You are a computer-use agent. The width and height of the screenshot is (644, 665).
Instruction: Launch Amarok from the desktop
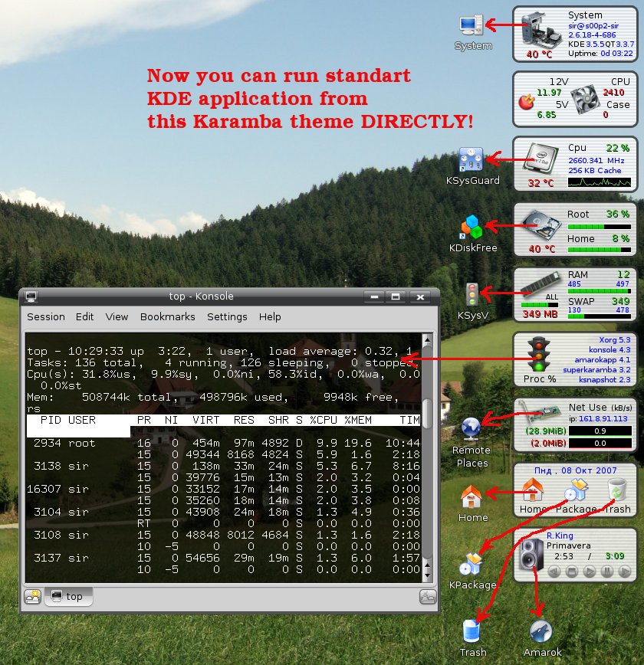pos(541,631)
